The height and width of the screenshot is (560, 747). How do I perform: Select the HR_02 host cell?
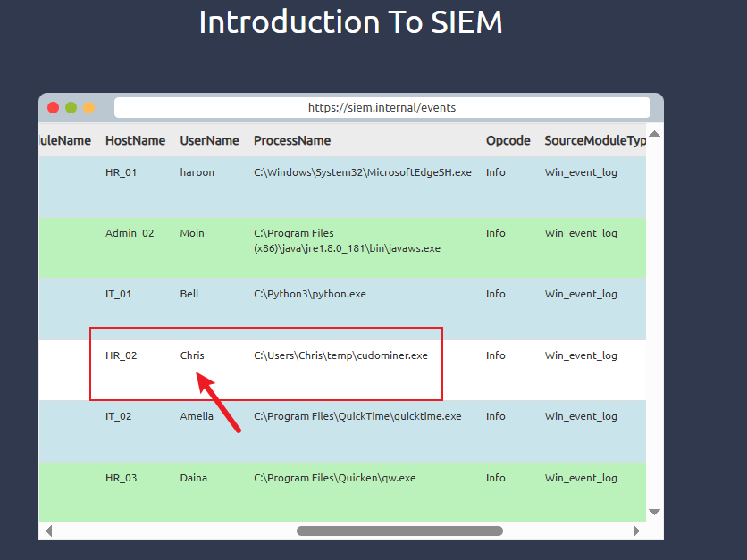[x=121, y=355]
